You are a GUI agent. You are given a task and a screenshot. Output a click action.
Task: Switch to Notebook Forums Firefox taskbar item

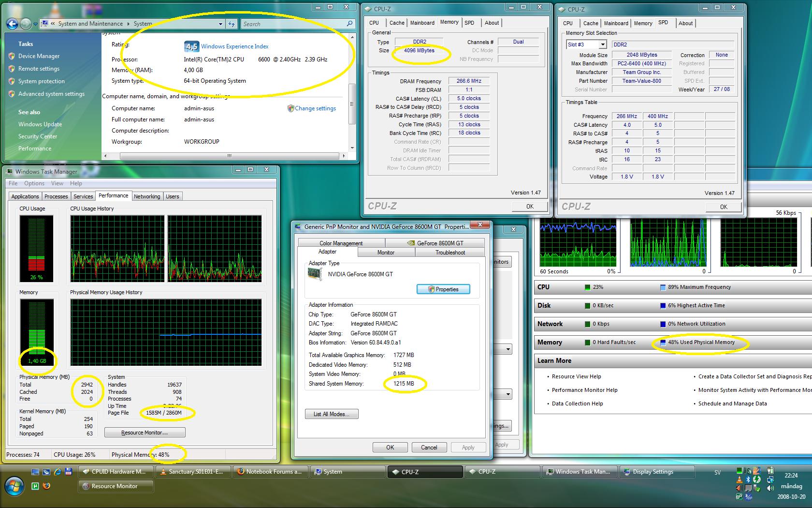270,472
